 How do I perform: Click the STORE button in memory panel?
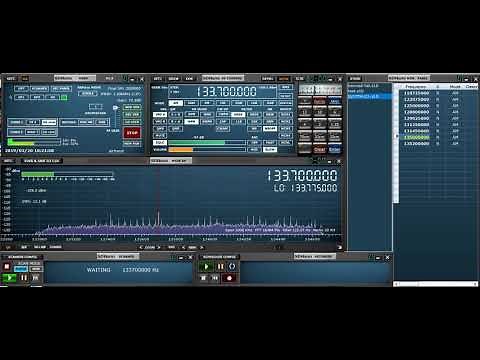click(x=355, y=79)
